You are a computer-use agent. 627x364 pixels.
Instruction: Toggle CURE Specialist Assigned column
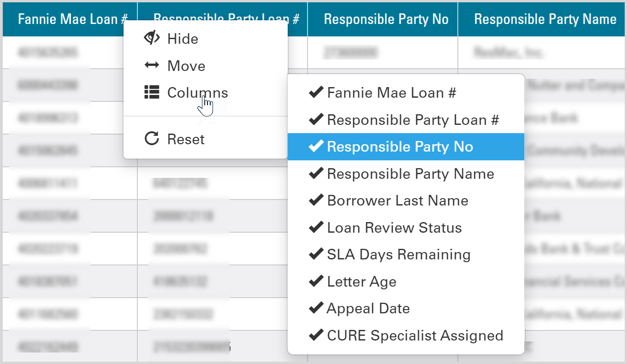click(x=406, y=335)
